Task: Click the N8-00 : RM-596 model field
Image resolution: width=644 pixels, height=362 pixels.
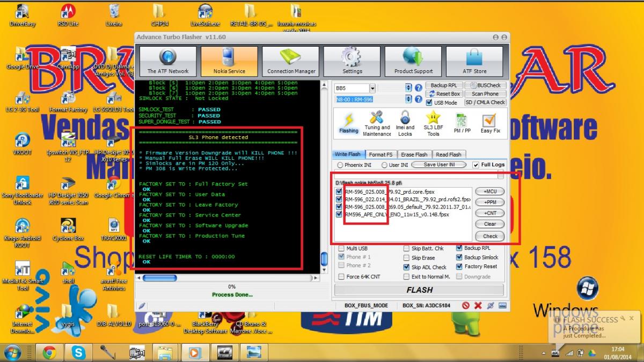Action: pos(369,99)
